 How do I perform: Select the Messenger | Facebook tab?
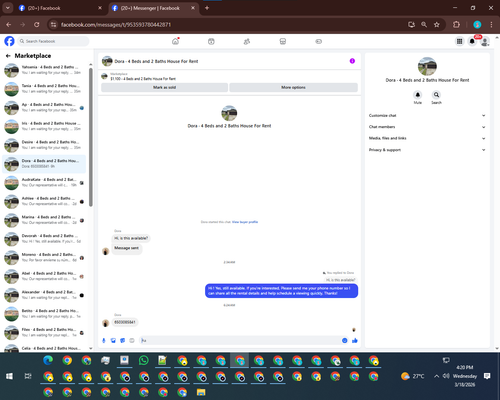153,8
